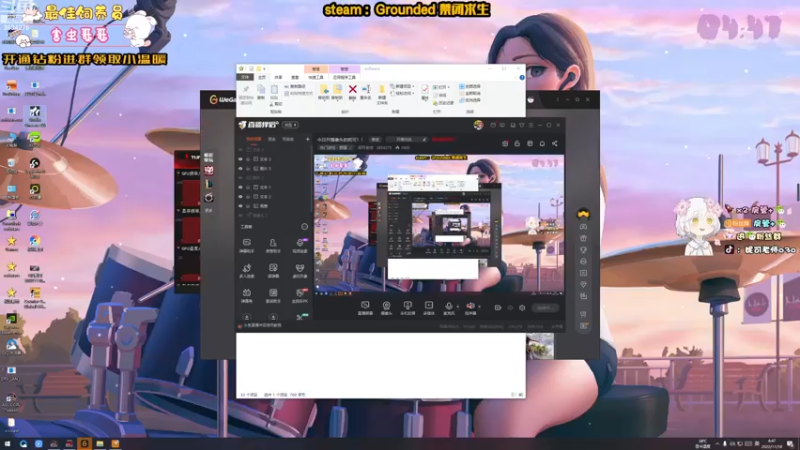The image size is (800, 450).
Task: Lock the 文本 1 source with its lock icon
Action: click(x=248, y=187)
